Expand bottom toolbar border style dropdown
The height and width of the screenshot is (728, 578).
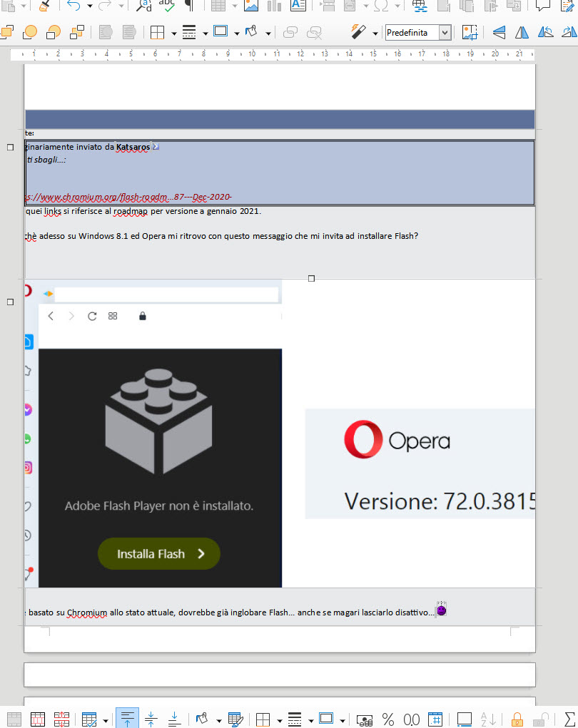click(x=311, y=721)
